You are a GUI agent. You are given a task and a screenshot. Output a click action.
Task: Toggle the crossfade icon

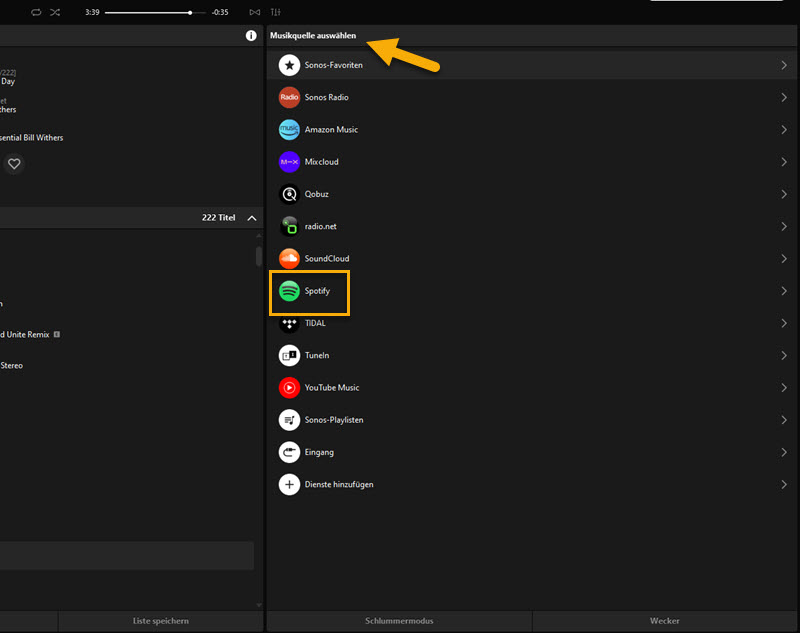pos(255,12)
